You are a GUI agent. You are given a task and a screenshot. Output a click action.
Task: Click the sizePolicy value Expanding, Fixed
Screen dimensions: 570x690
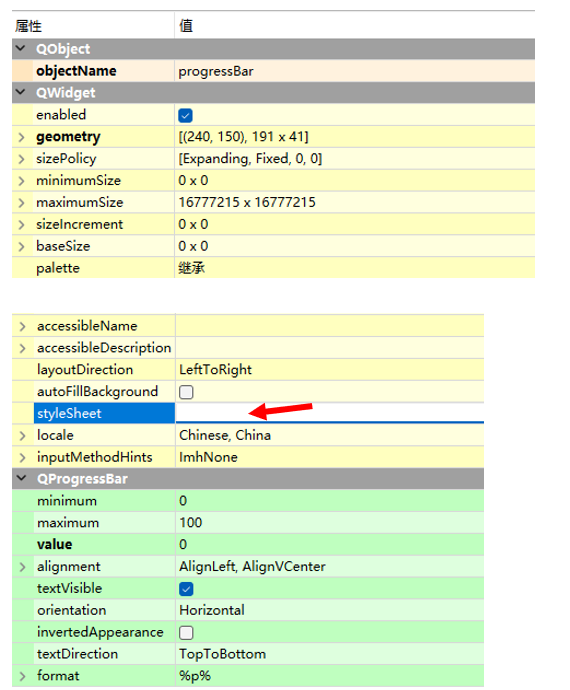[250, 159]
